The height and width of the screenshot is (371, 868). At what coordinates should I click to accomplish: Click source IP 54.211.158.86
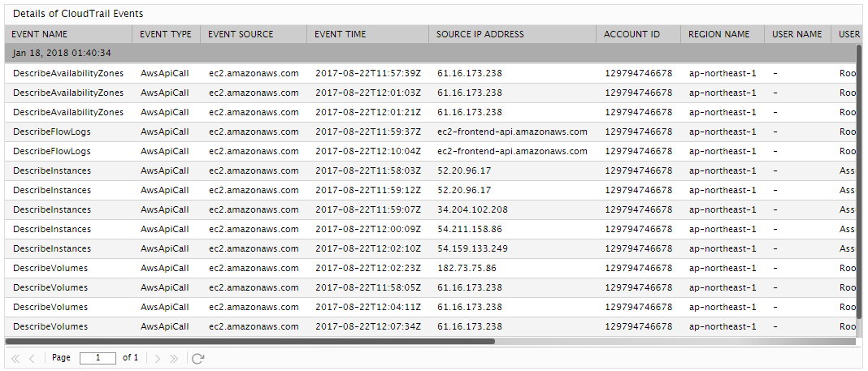[x=470, y=229]
